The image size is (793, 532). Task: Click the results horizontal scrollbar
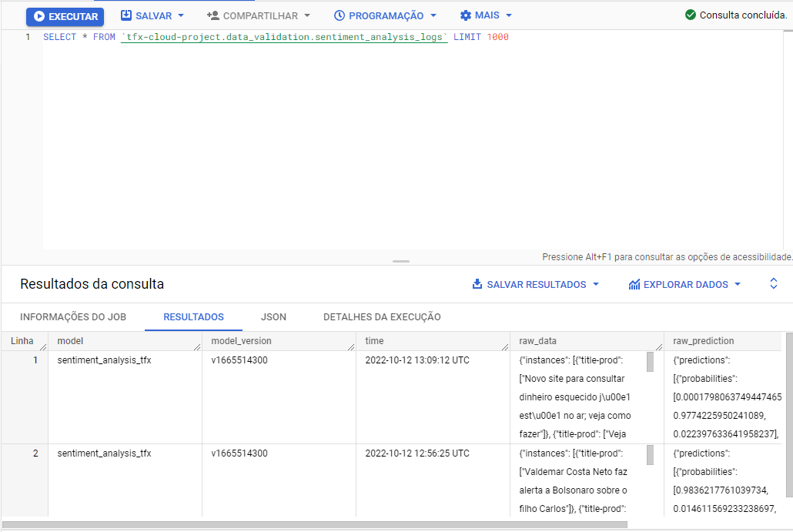pyautogui.click(x=315, y=525)
